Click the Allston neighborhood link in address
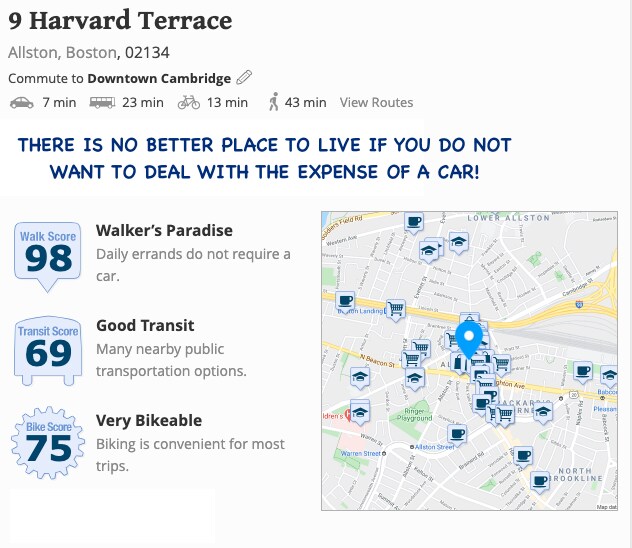Image resolution: width=632 pixels, height=548 pixels. click(x=33, y=53)
